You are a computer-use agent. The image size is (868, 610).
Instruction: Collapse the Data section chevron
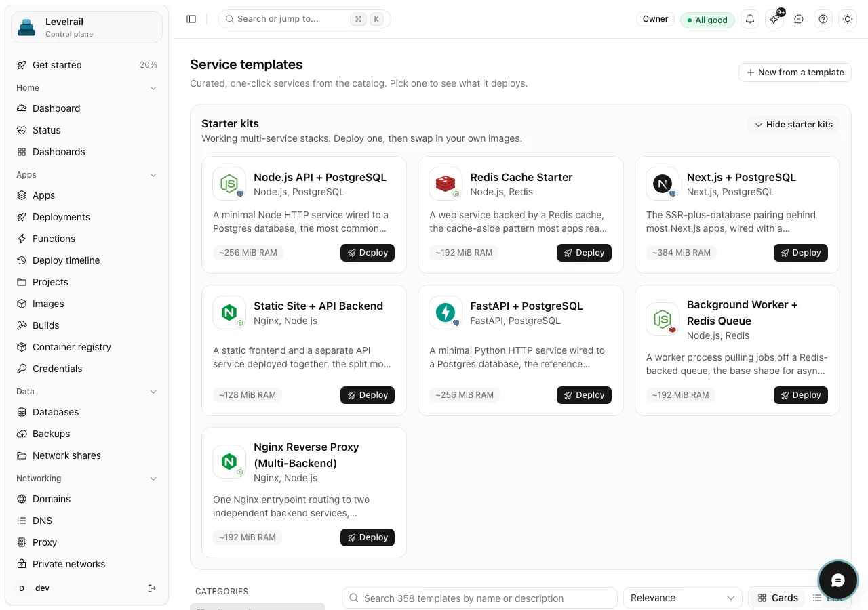[x=153, y=392]
